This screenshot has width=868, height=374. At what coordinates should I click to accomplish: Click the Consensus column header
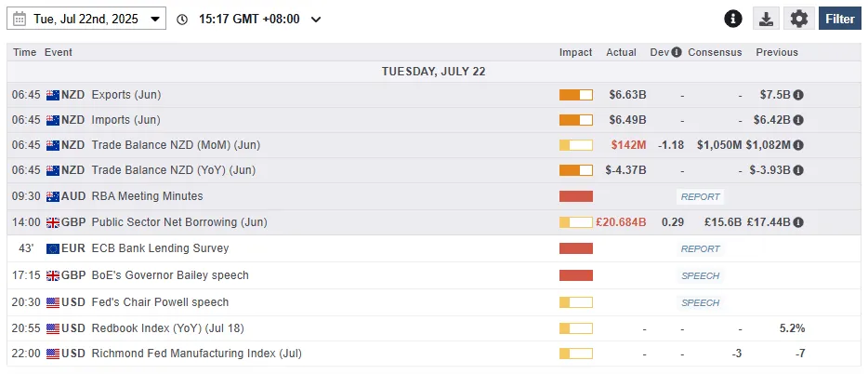(715, 52)
